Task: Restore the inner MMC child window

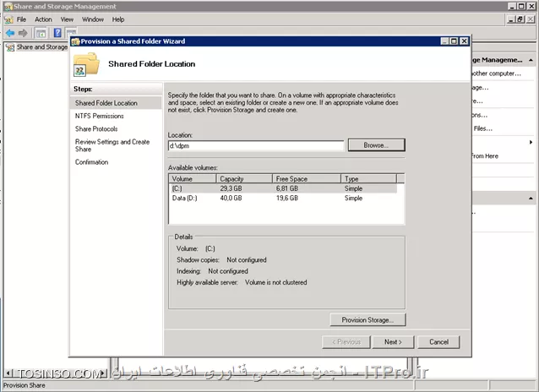Action: click(x=520, y=19)
